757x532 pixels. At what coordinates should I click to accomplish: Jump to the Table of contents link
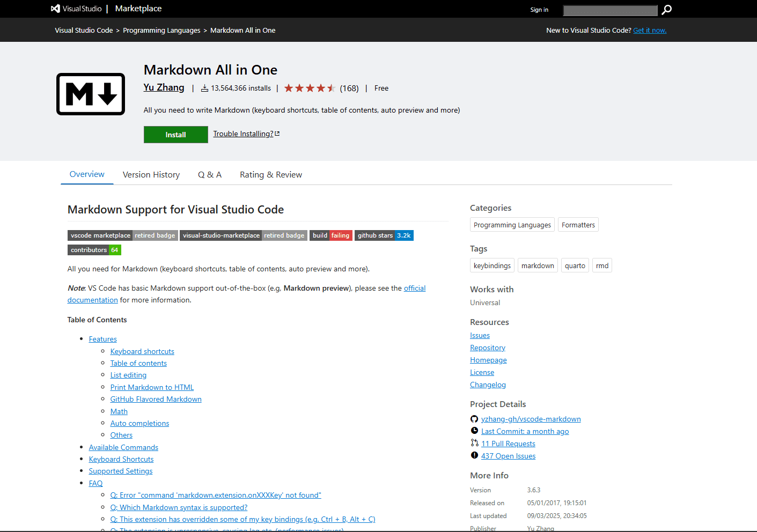pos(138,363)
